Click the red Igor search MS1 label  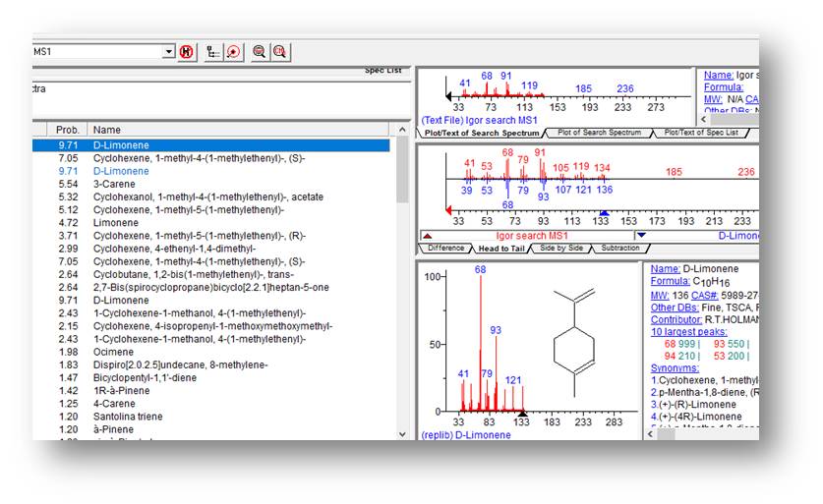pyautogui.click(x=532, y=236)
